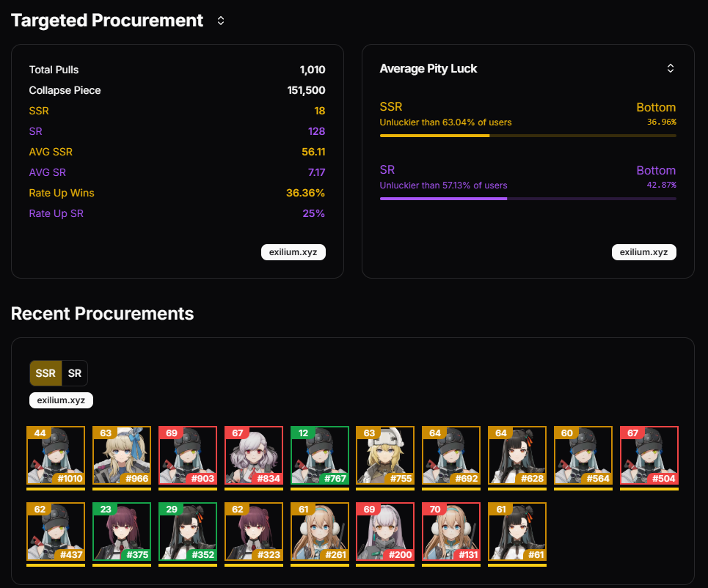The height and width of the screenshot is (588, 708).
Task: Open the Targeted Procurement banner selector
Action: (x=221, y=21)
